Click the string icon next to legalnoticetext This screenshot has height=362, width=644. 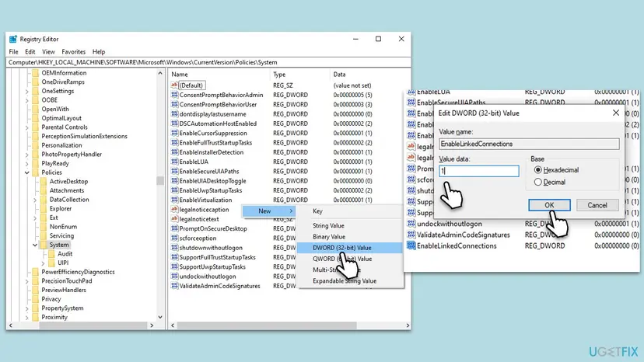click(x=174, y=219)
